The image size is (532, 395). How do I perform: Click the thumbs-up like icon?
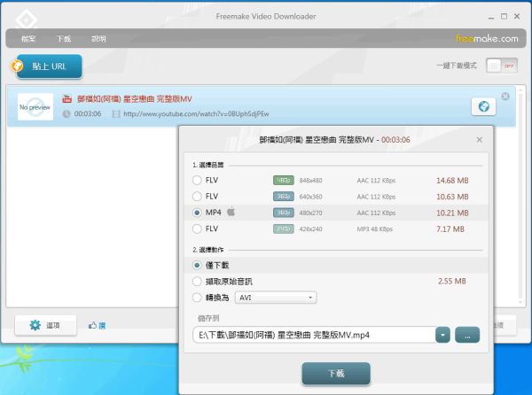click(x=92, y=326)
